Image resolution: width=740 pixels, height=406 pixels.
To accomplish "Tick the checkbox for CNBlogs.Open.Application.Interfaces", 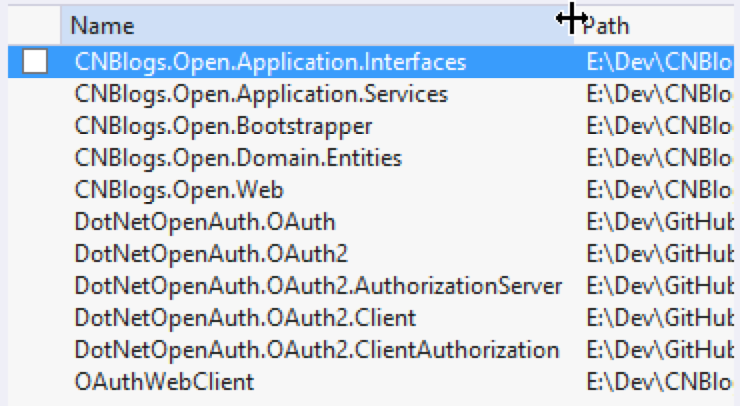I will pyautogui.click(x=35, y=61).
